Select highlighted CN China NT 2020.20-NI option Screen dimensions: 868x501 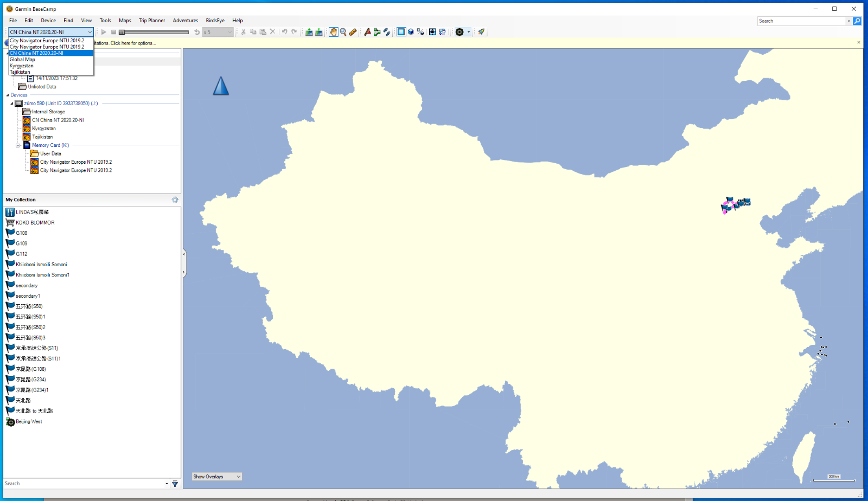click(51, 53)
